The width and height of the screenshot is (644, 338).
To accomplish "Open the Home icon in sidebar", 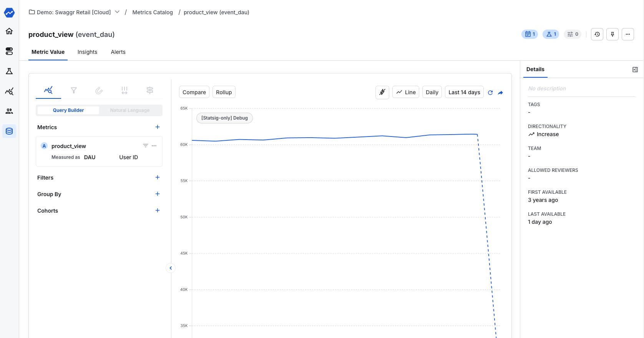I will [x=9, y=31].
